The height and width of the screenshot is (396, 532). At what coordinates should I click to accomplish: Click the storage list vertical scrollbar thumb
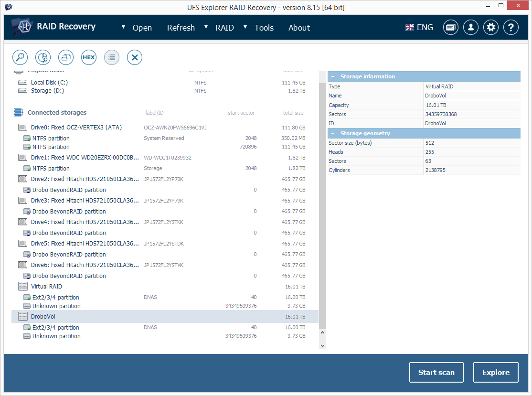322,206
